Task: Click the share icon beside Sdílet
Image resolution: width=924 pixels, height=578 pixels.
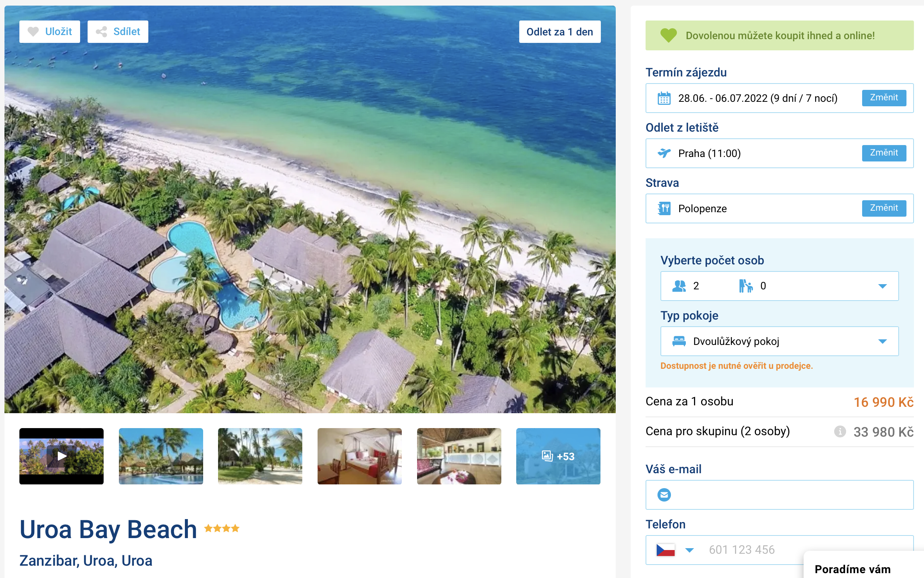Action: pyautogui.click(x=101, y=32)
